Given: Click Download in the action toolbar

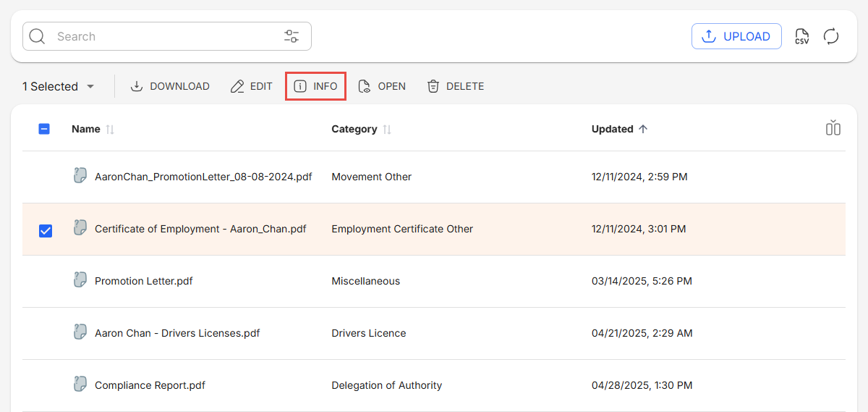Looking at the screenshot, I should 170,86.
